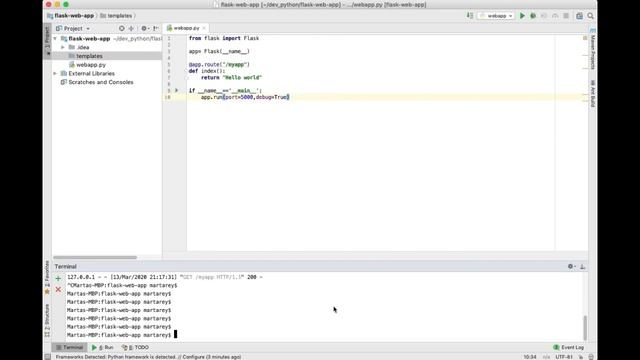The height and width of the screenshot is (360, 640).
Task: Click the terminal prompt input line
Action: pyautogui.click(x=121, y=335)
